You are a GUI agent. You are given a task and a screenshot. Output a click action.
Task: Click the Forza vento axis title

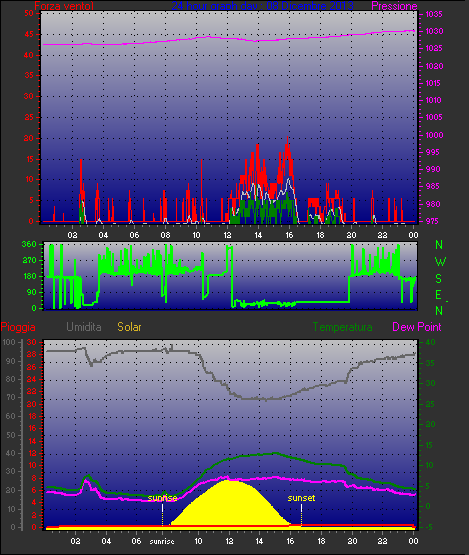[64, 6]
